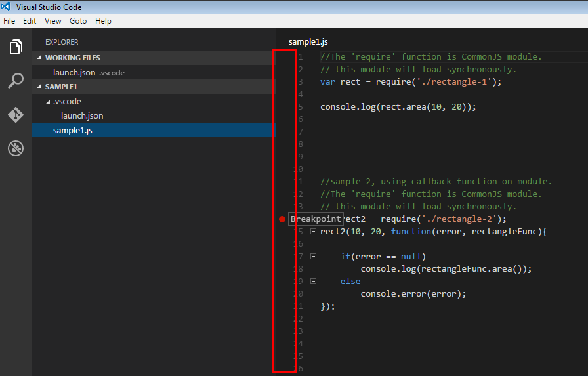The image size is (588, 376).
Task: Click the EXPLORER panel title
Action: pyautogui.click(x=62, y=42)
